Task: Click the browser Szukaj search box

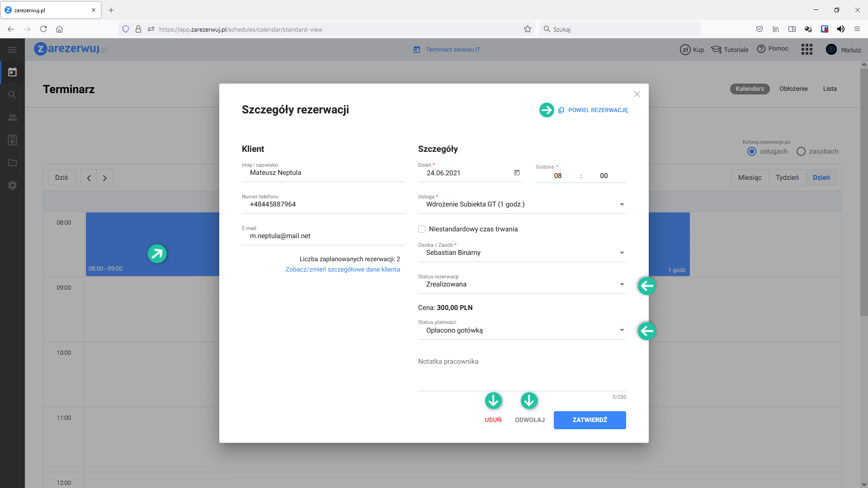Action: point(619,29)
